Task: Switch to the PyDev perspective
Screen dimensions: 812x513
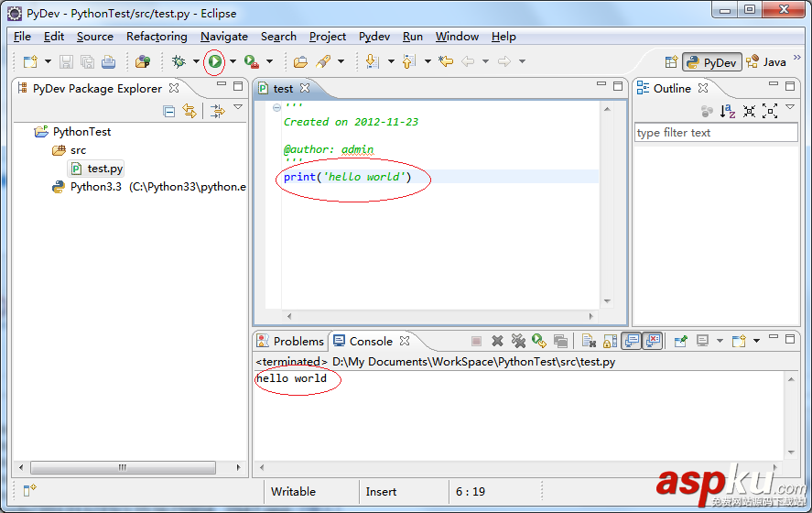Action: tap(712, 62)
